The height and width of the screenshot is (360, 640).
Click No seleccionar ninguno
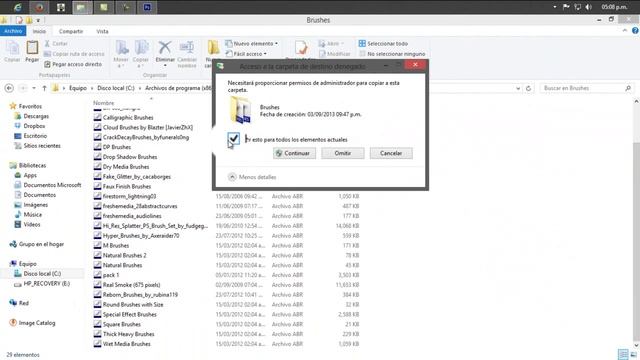tap(392, 54)
